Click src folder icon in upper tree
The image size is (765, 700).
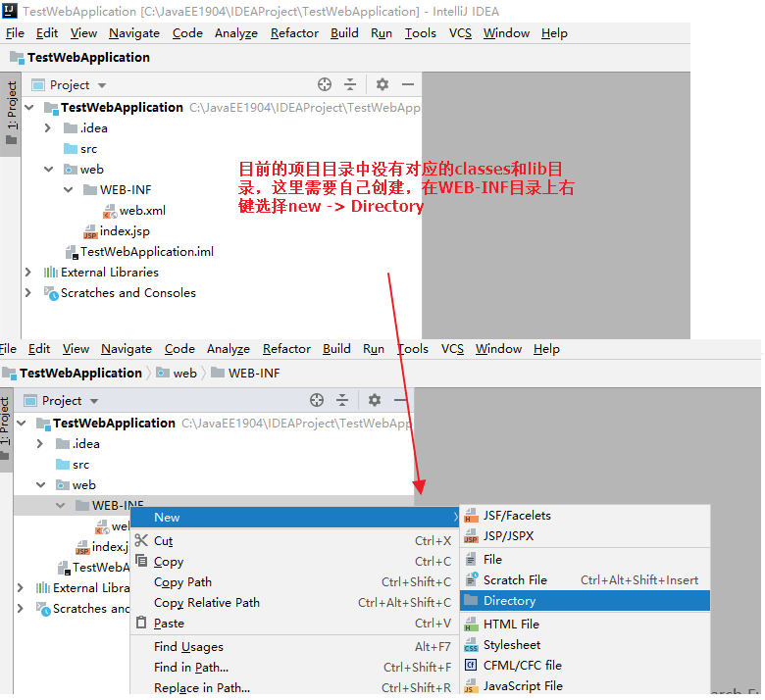tap(71, 149)
